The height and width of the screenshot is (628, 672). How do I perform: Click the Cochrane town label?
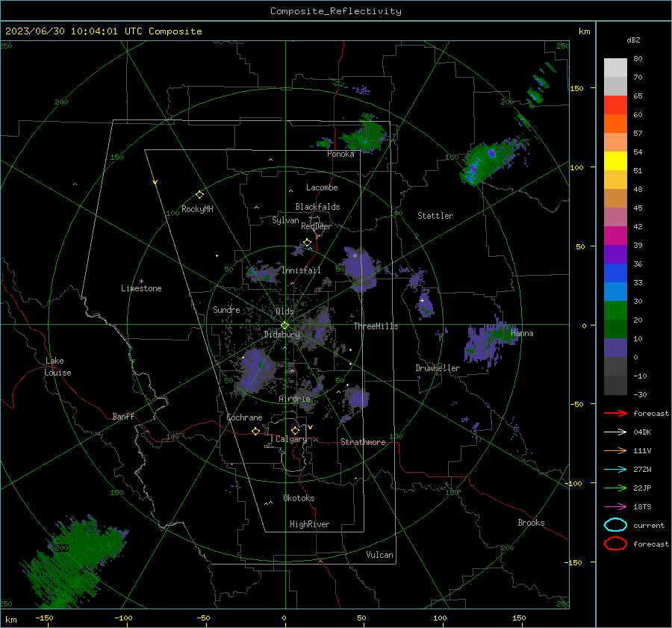pos(244,417)
